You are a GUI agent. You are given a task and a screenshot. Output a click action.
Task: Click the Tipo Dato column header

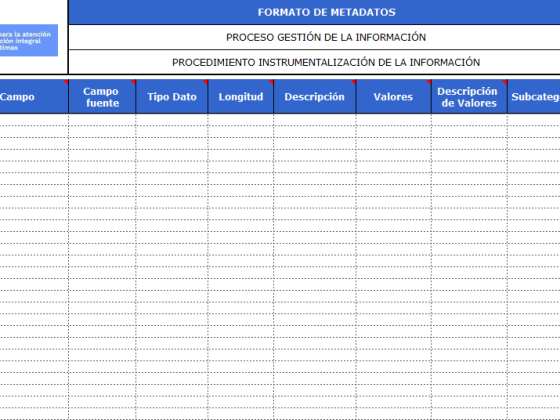tap(172, 97)
